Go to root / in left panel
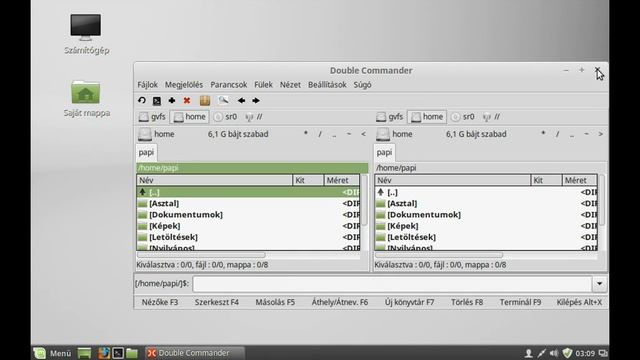 [320, 134]
